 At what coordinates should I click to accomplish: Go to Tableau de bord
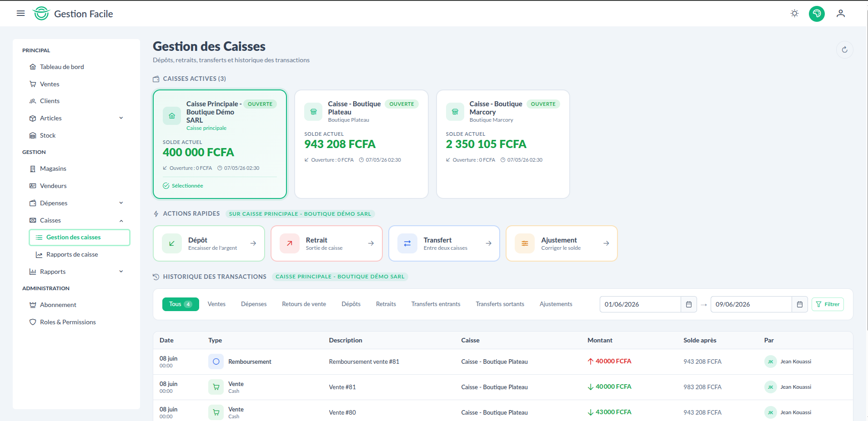pos(62,67)
